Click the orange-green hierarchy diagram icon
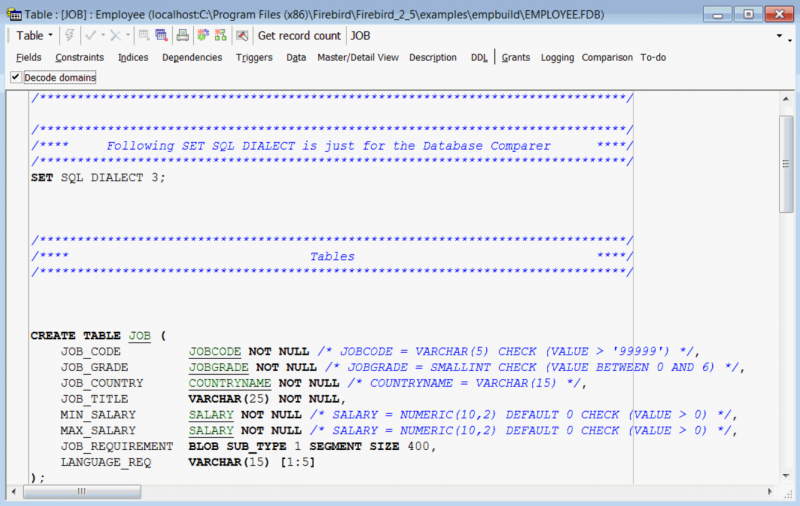This screenshot has height=506, width=800. 220,35
